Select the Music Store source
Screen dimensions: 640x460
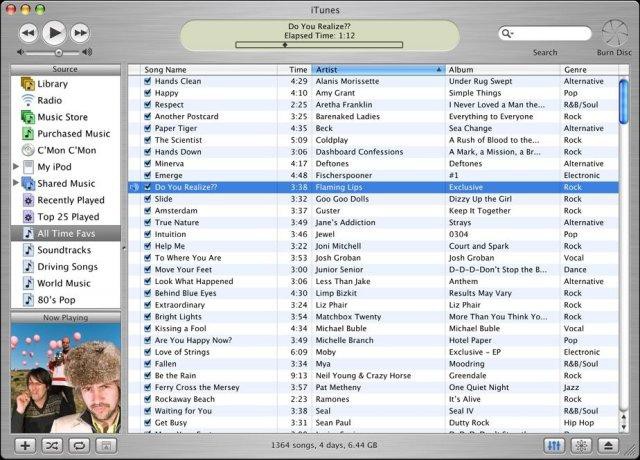point(62,117)
